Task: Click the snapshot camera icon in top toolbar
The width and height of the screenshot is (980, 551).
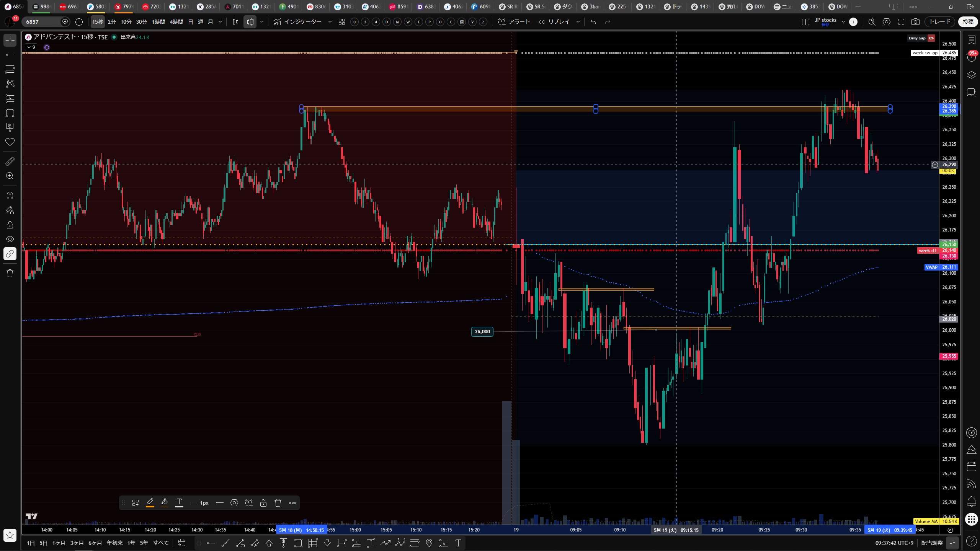Action: 915,22
